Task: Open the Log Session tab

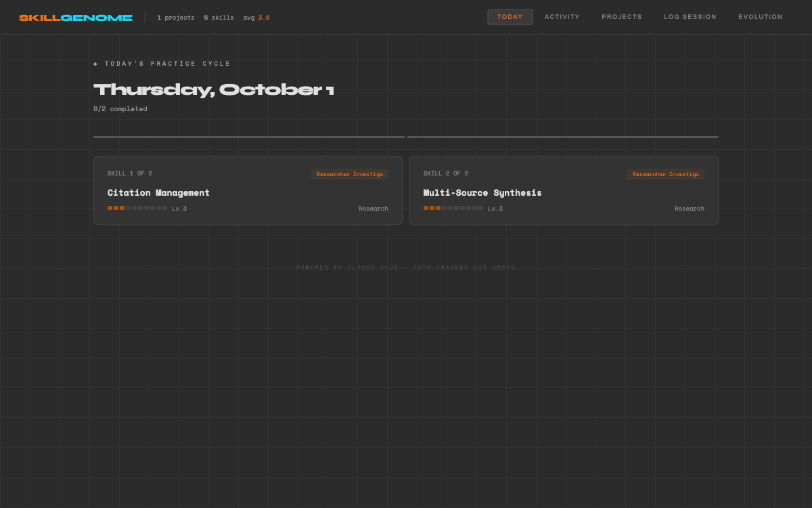Action: click(690, 17)
